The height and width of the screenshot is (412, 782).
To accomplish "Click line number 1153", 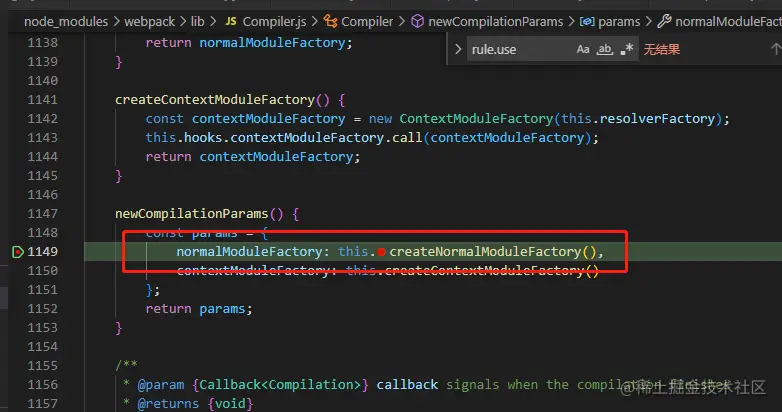I will pyautogui.click(x=42, y=328).
